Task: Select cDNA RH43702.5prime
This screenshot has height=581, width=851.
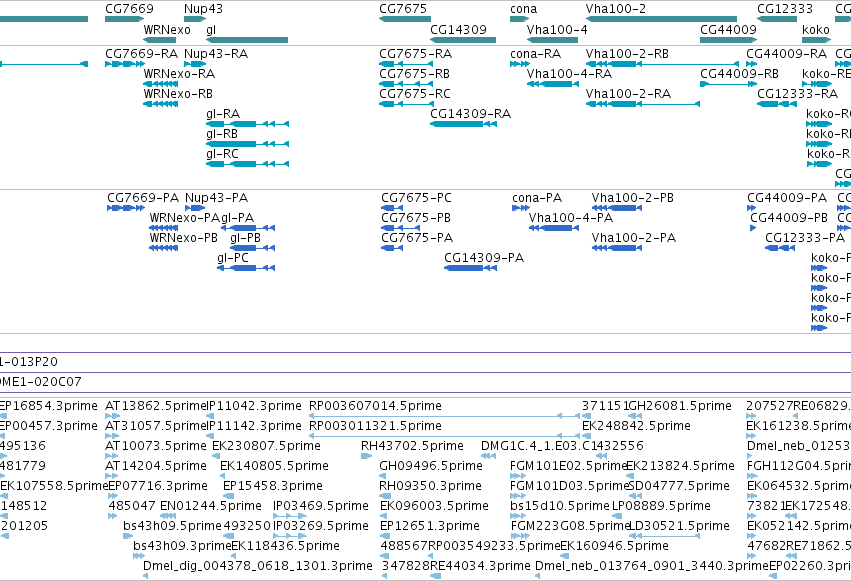Action: [x=412, y=446]
